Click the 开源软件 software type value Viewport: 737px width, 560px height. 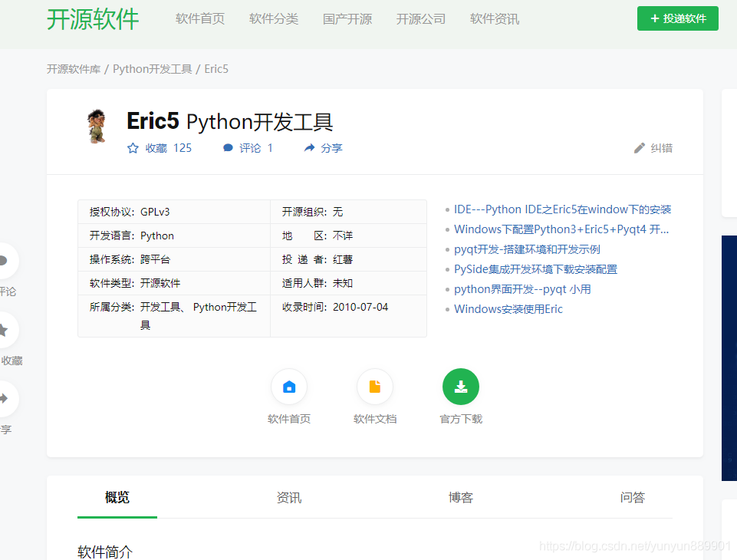(160, 283)
